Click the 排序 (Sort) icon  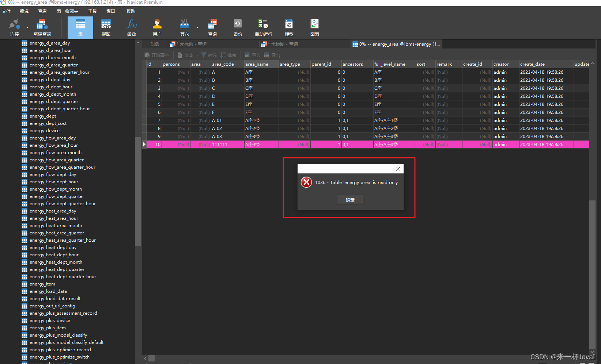tap(228, 55)
